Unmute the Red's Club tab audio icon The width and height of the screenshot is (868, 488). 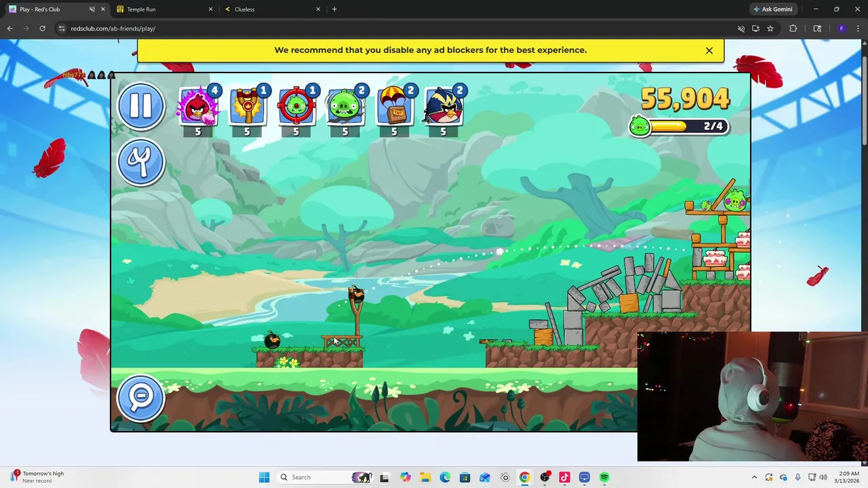92,9
